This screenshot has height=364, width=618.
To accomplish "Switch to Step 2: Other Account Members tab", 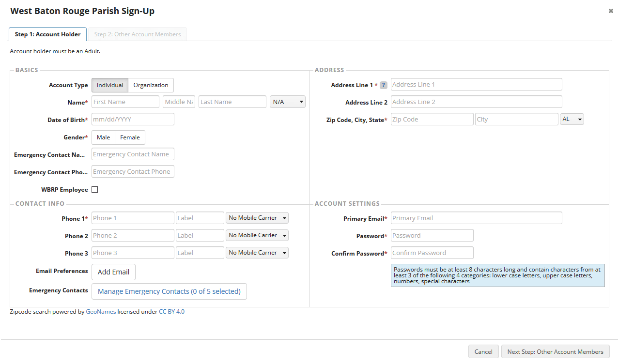I will [138, 34].
